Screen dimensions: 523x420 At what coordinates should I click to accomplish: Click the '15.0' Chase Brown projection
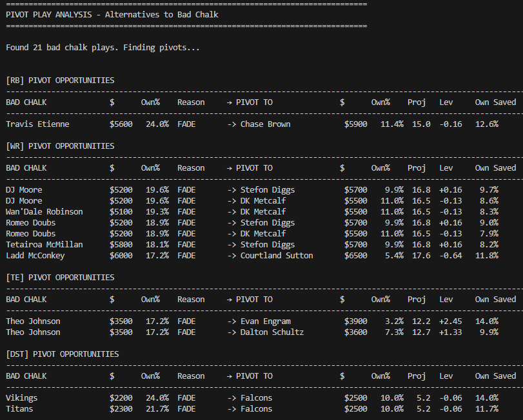(421, 124)
